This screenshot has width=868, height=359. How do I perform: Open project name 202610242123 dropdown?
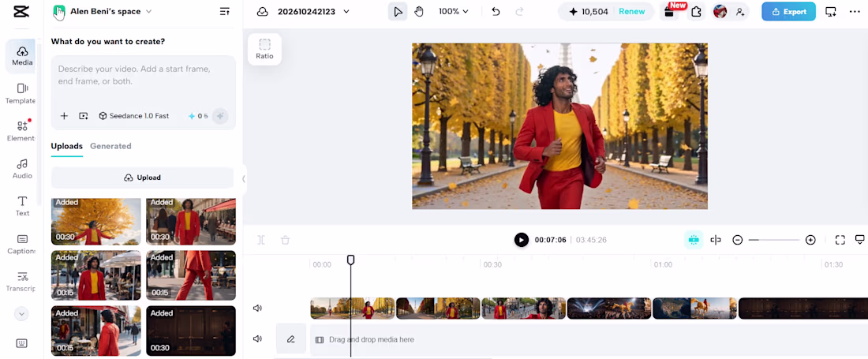313,12
